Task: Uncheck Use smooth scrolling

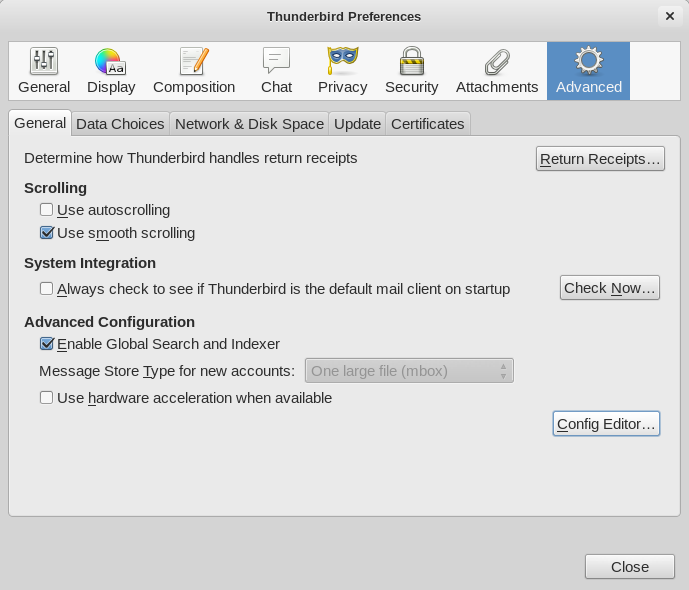Action: click(x=47, y=232)
